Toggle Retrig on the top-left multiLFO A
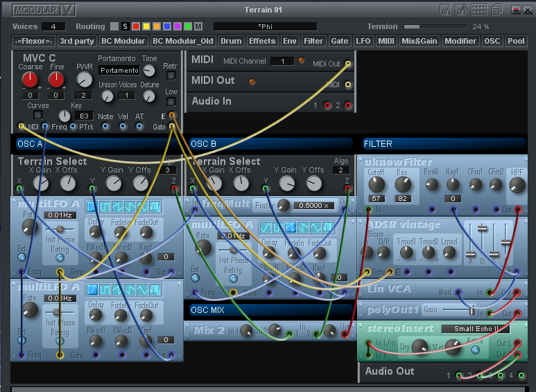 (x=60, y=258)
